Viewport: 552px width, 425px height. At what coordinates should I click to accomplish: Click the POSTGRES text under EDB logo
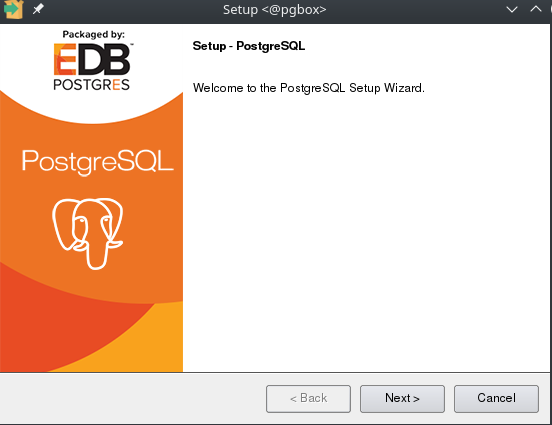point(92,85)
